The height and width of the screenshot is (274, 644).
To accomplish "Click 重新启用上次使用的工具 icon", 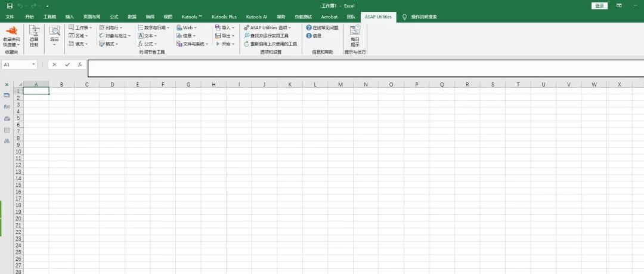I will coord(246,44).
